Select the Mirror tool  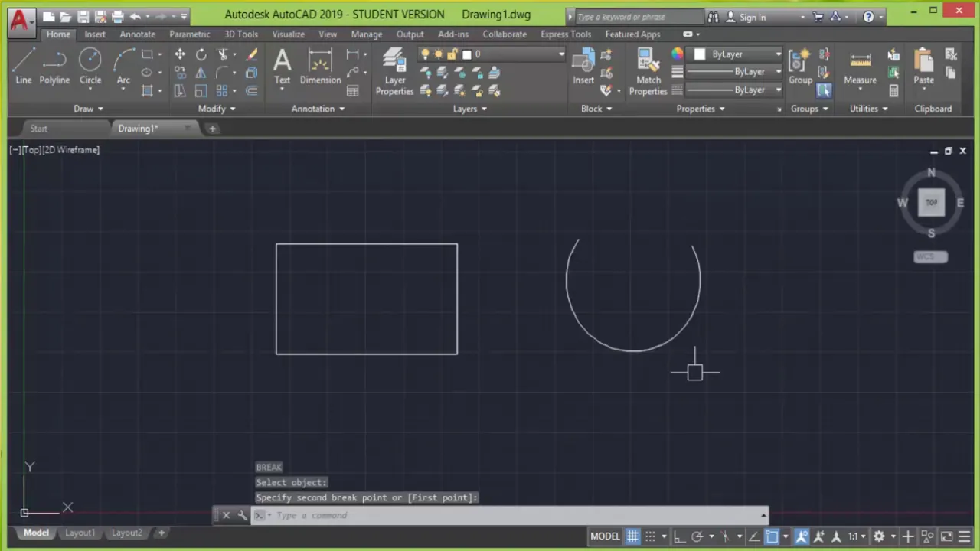(201, 73)
